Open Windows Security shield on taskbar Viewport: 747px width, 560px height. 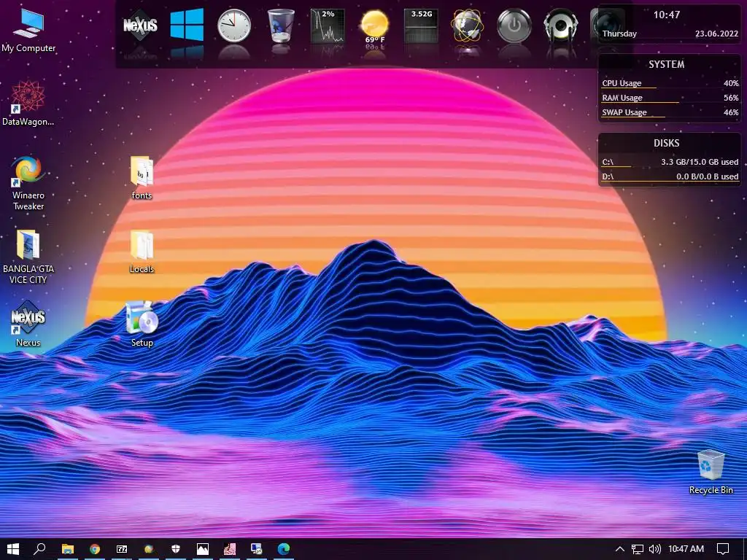[176, 549]
